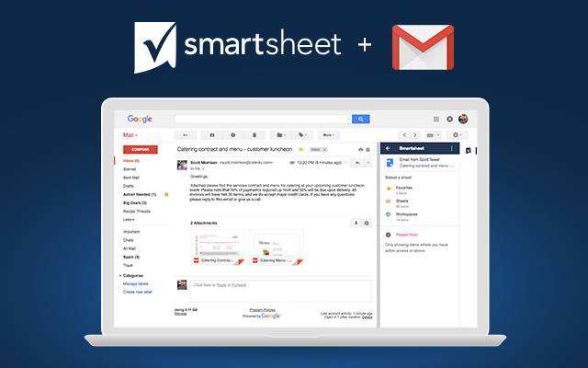This screenshot has height=368, width=588.
Task: Open the Google apps grid
Action: [435, 119]
